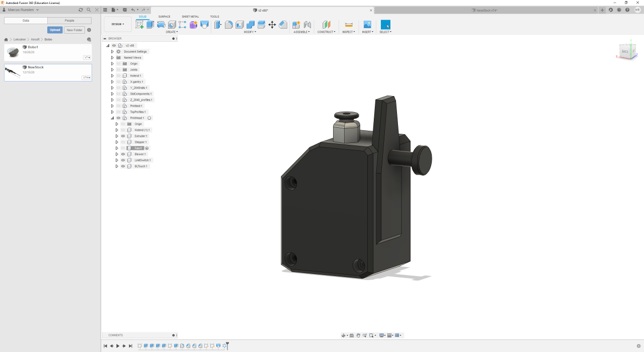Open the Marcus Runsten account menu
The height and width of the screenshot is (352, 644).
pyautogui.click(x=21, y=10)
